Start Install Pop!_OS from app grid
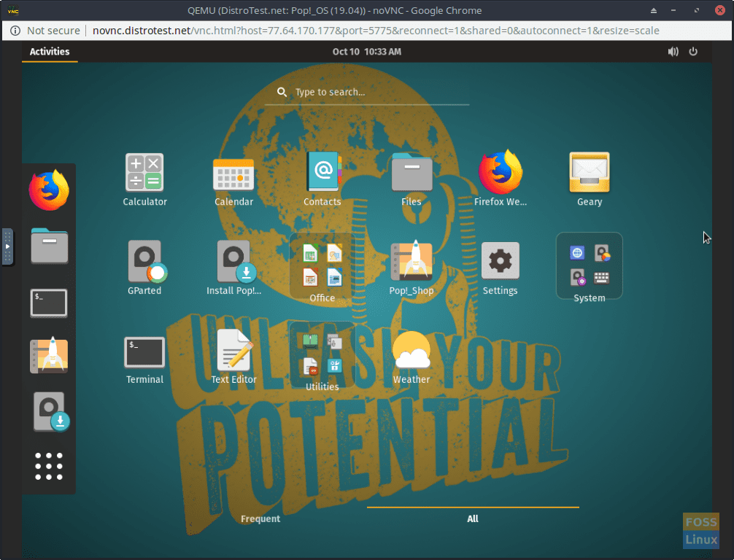The height and width of the screenshot is (560, 734). [x=233, y=268]
